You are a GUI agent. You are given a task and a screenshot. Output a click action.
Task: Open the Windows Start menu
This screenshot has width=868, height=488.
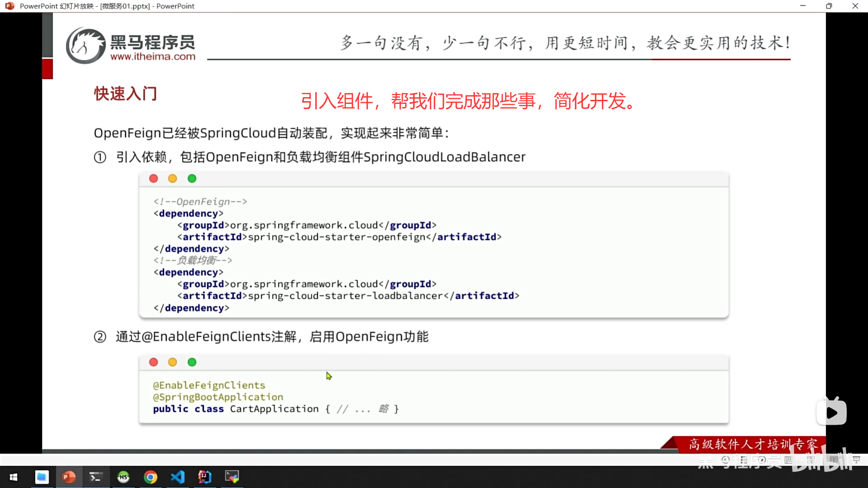click(x=14, y=477)
